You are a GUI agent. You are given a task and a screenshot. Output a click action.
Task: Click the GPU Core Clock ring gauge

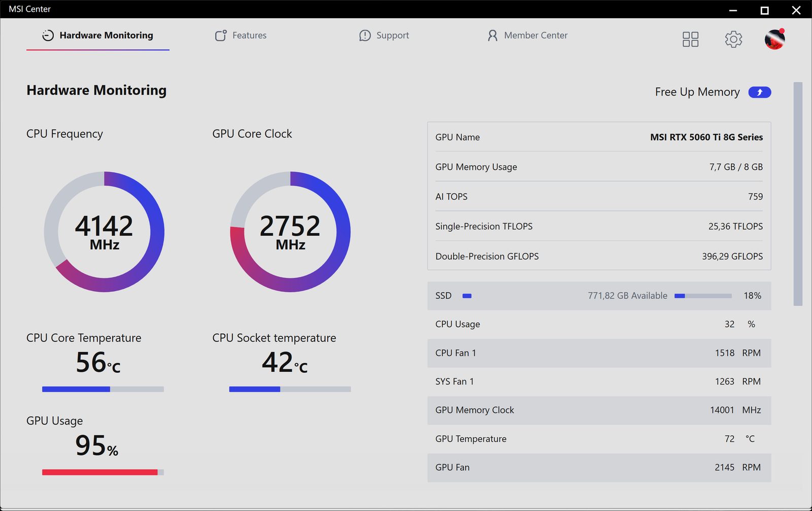coord(290,232)
